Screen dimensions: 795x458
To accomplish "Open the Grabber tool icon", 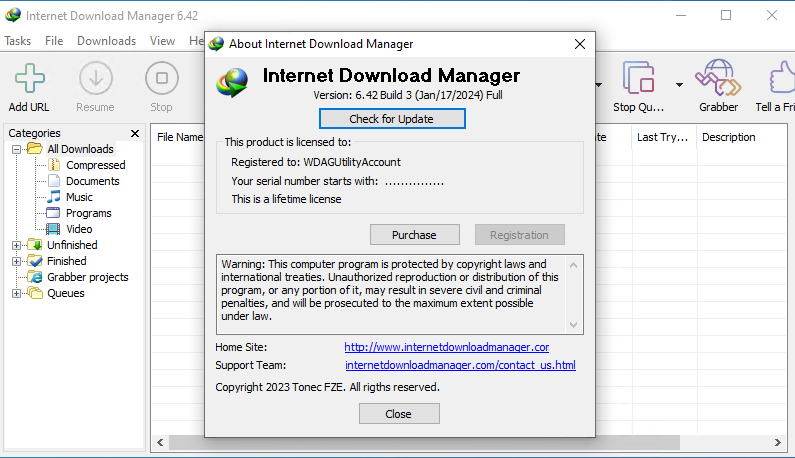I will [x=717, y=78].
